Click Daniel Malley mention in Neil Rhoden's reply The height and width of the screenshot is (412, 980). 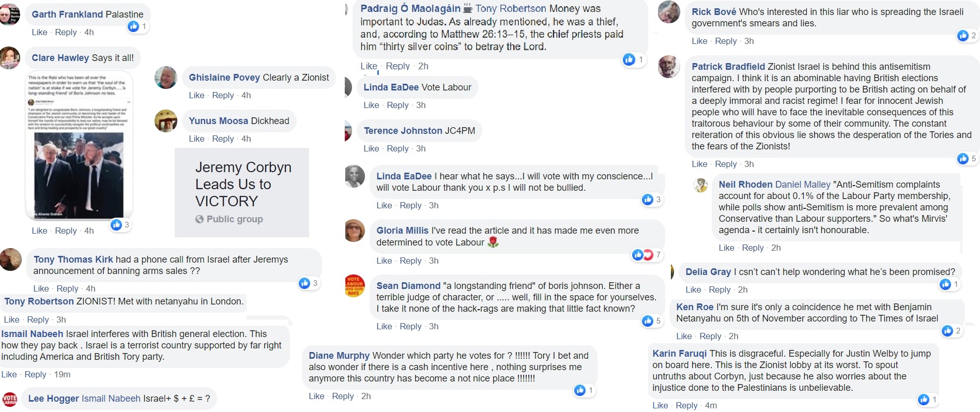click(803, 185)
